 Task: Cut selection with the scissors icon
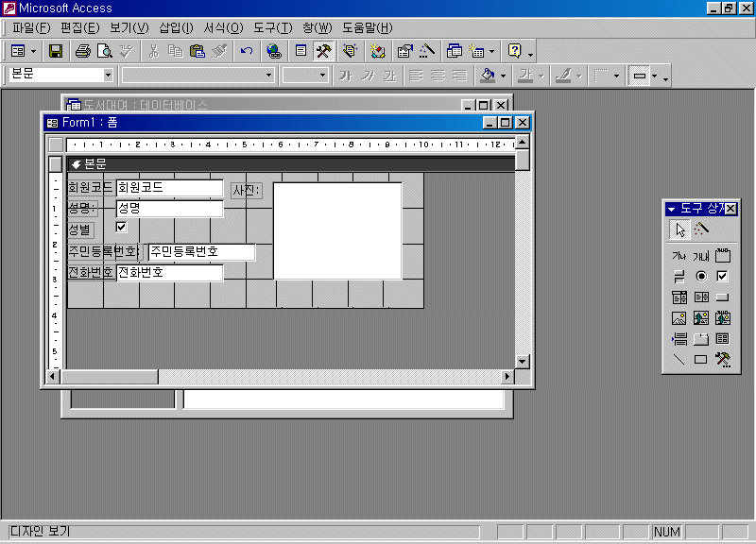[153, 51]
